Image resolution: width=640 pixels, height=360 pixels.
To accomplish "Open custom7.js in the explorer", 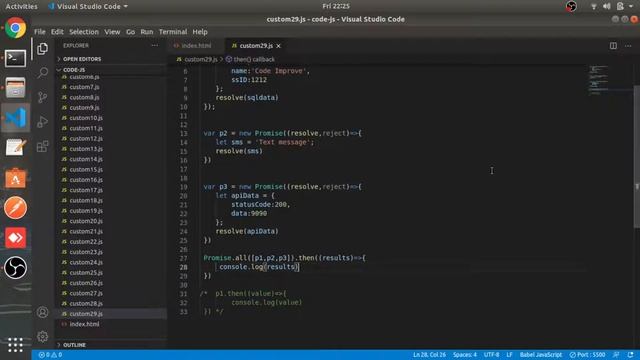I will pyautogui.click(x=84, y=87).
